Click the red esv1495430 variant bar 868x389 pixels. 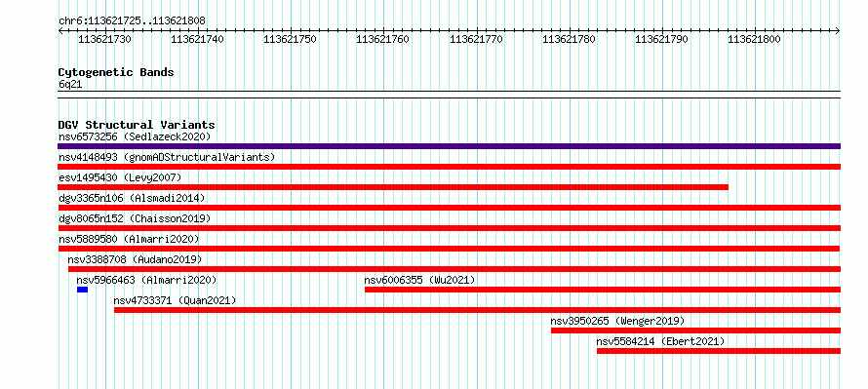(393, 187)
